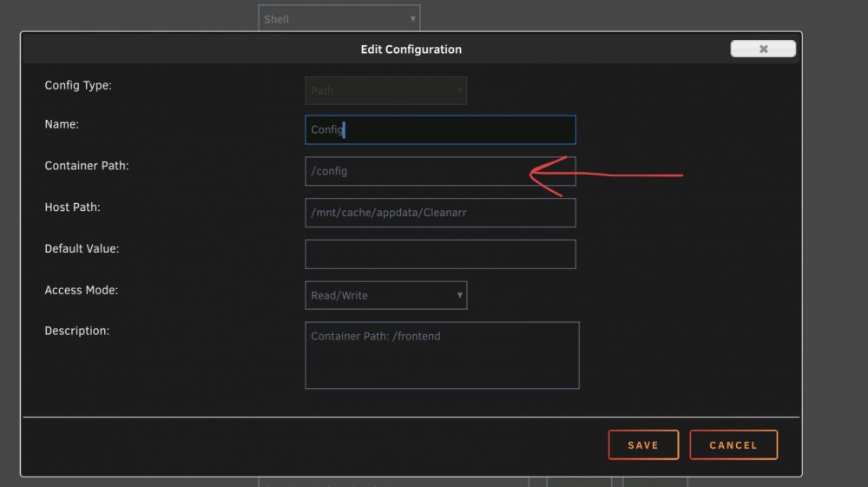Click the Container Path field with /config

440,171
